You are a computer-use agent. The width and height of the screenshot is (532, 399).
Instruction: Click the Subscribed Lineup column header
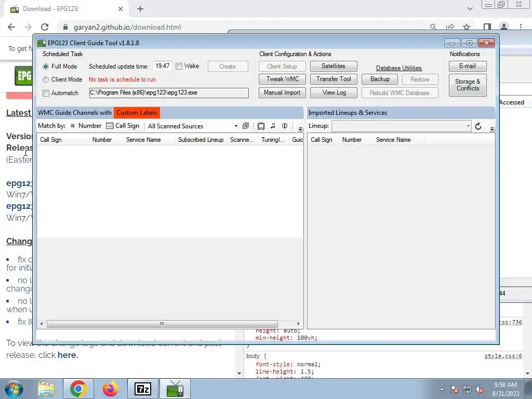(201, 140)
